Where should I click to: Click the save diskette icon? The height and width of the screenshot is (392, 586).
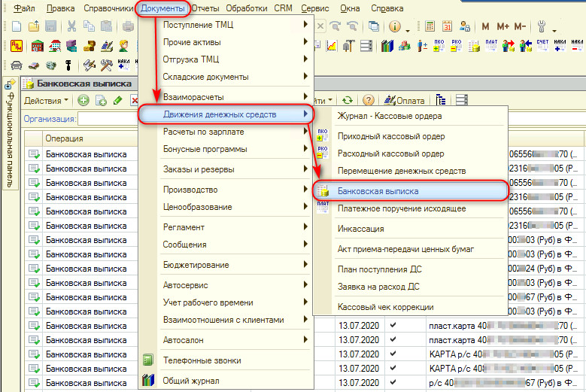(51, 26)
